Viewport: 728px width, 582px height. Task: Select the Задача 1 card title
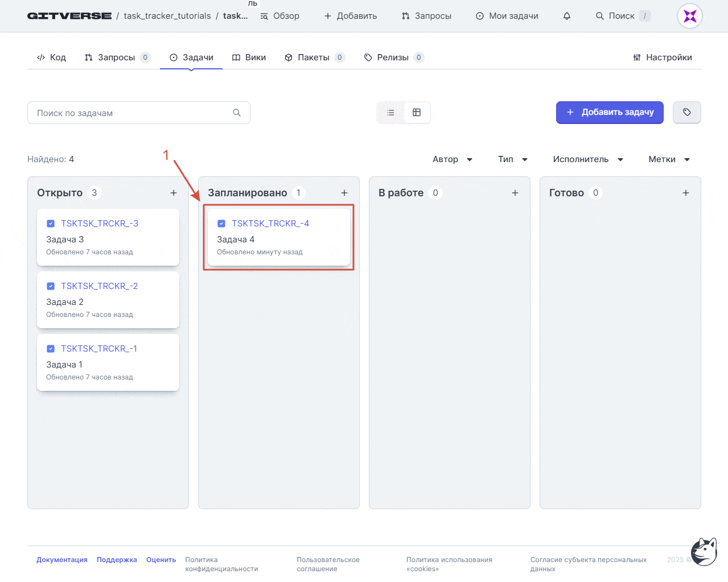click(64, 365)
